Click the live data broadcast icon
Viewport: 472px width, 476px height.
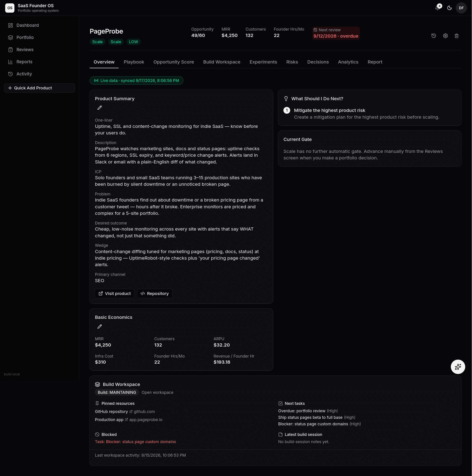tap(96, 81)
